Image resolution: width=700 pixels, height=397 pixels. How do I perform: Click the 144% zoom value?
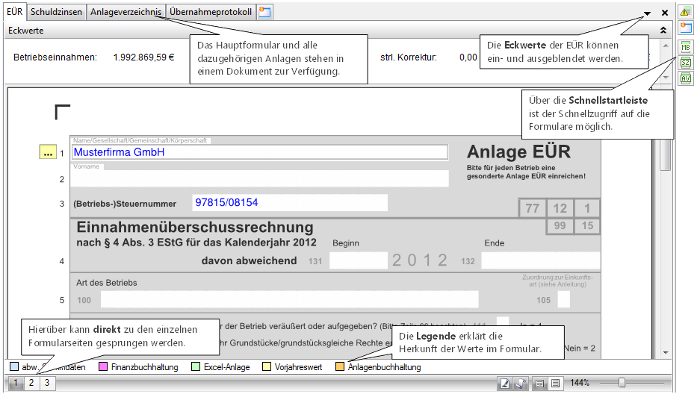click(579, 383)
